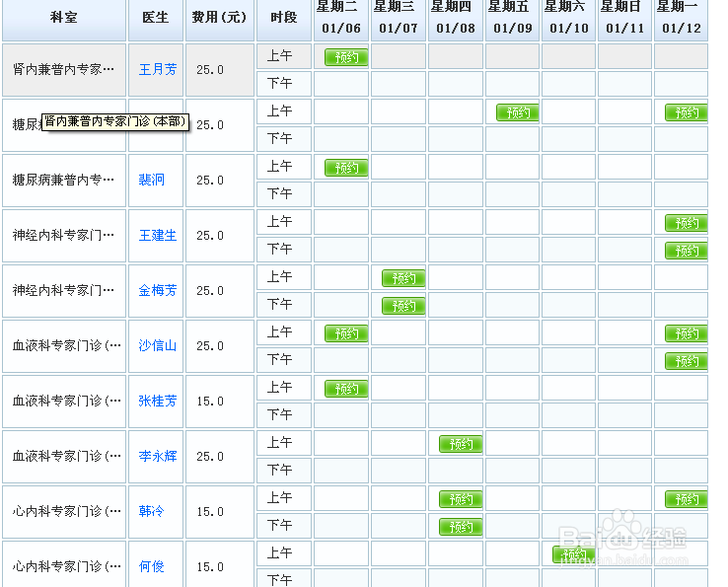Screen dimensions: 728x587
Task: Book the 25.0 diabetes clinic morning 01/12
Action: pyautogui.click(x=686, y=112)
